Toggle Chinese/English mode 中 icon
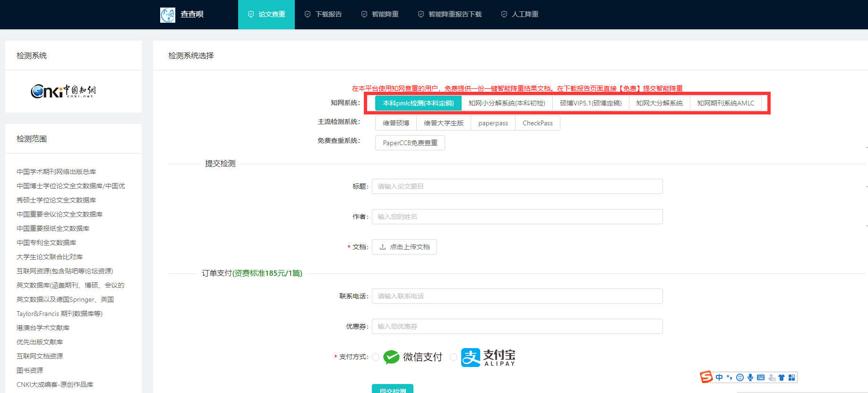The height and width of the screenshot is (393, 868). 719,377
